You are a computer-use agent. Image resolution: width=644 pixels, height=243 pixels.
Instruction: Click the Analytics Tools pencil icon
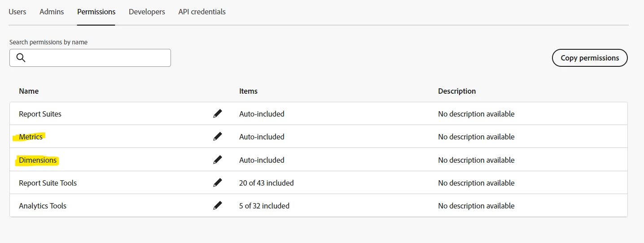218,206
